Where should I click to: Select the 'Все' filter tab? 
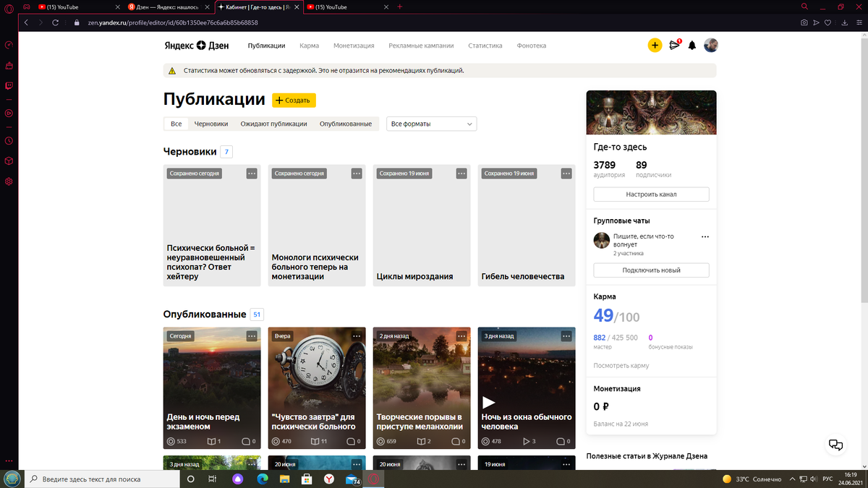[176, 124]
